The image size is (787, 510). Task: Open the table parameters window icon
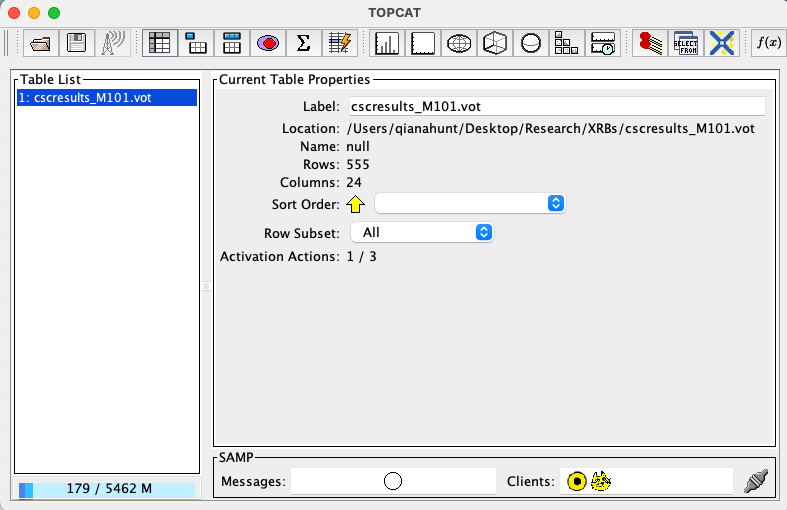coord(196,44)
